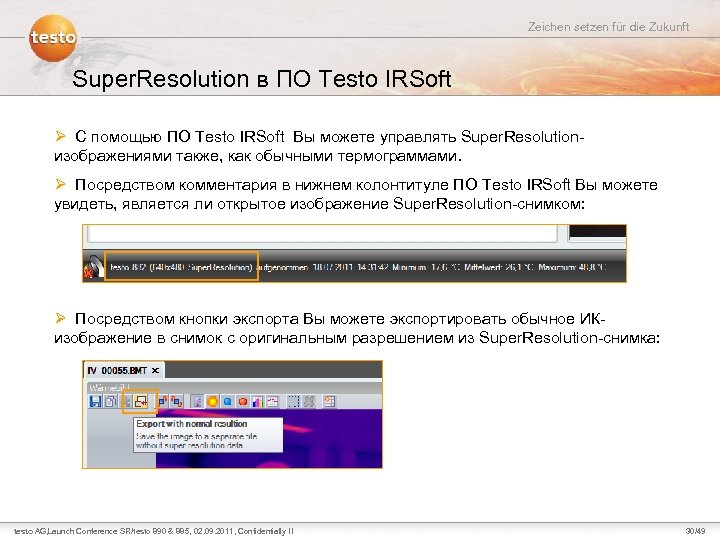Click the red-marker with blue-square measurement icon
This screenshot has width=720, height=540.
[177, 402]
